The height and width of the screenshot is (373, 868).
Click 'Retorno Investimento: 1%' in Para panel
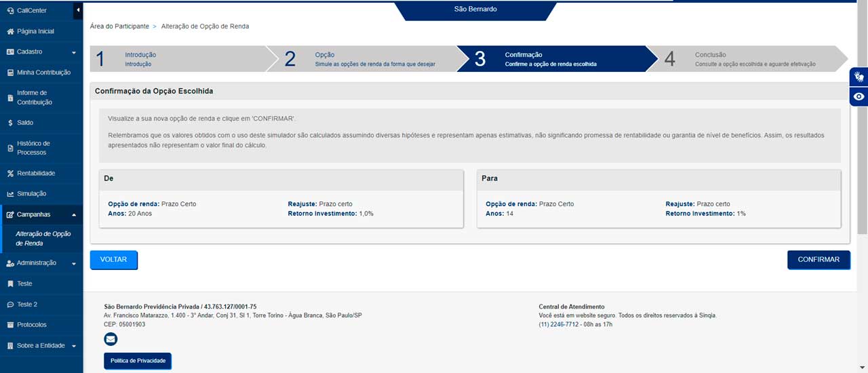[705, 214]
